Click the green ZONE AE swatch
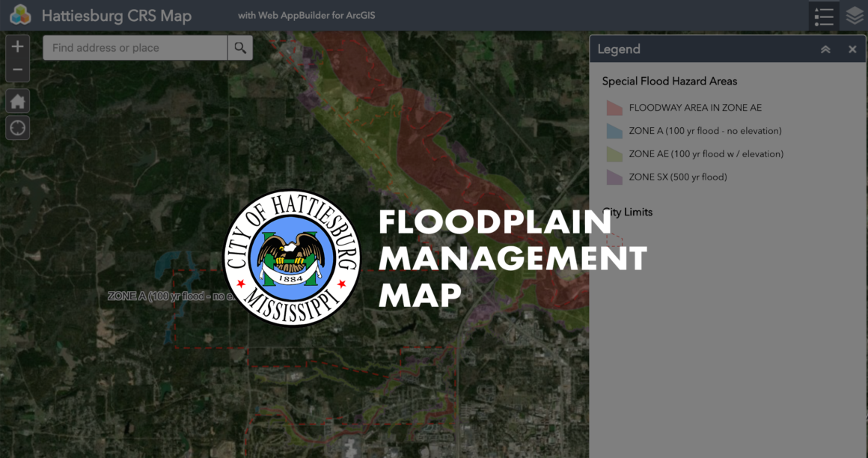The height and width of the screenshot is (458, 868). 614,153
